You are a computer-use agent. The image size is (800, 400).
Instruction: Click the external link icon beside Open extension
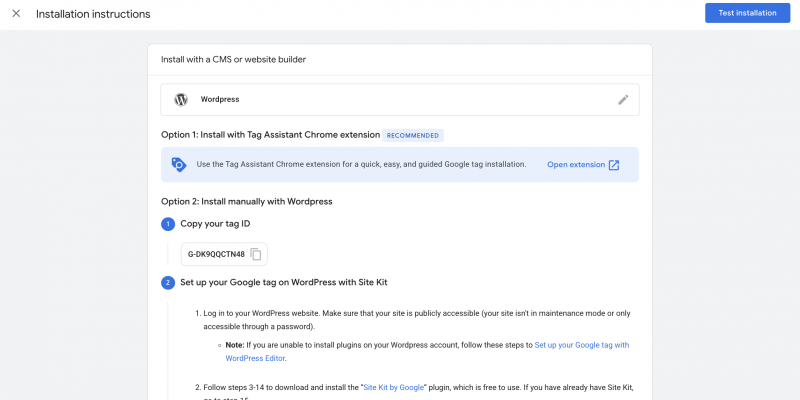point(614,165)
